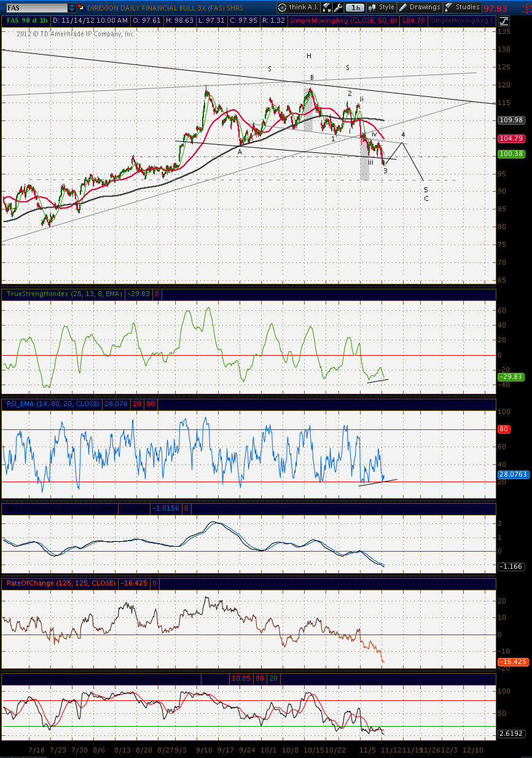
Task: Click the -1.166 axis value tag
Action: (x=512, y=566)
